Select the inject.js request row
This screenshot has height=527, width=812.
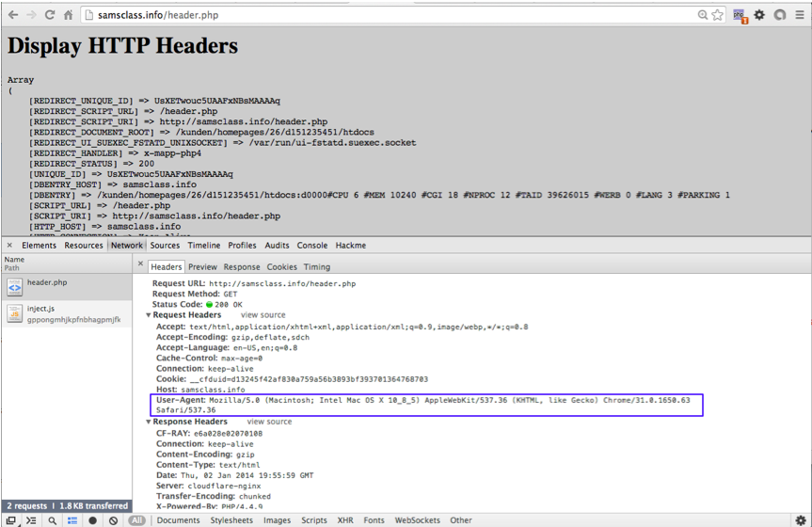click(x=67, y=313)
